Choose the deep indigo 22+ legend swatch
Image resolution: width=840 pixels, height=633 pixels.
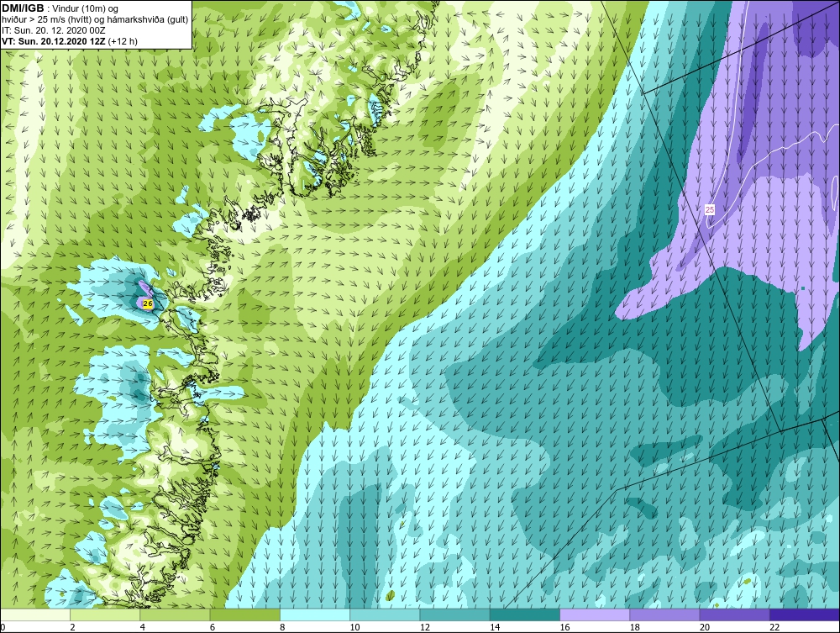805,615
